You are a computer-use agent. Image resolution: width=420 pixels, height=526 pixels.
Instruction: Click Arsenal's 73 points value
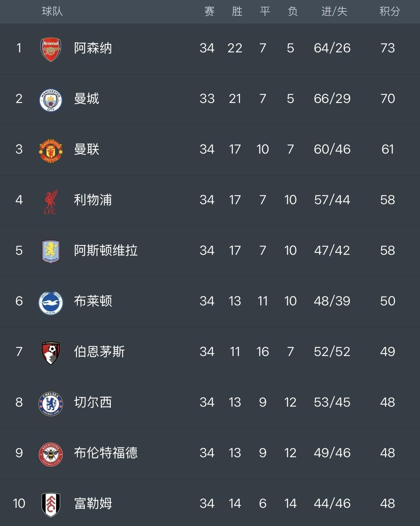click(x=388, y=48)
